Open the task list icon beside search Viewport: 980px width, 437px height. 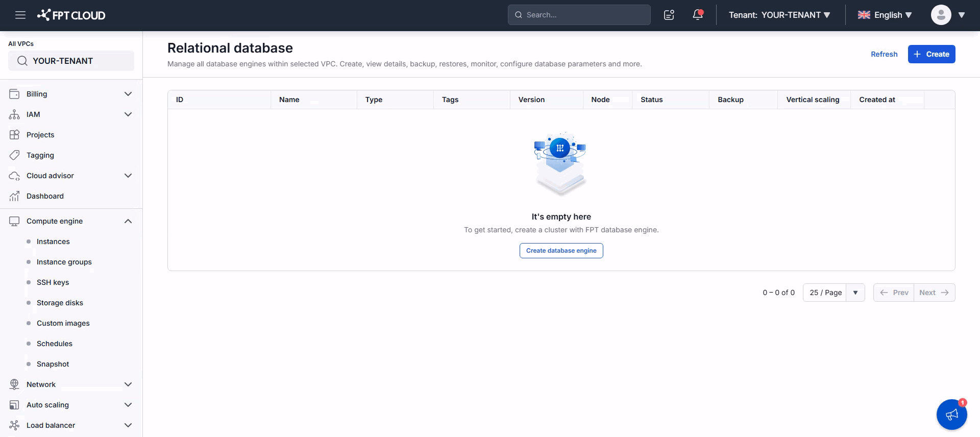click(669, 15)
